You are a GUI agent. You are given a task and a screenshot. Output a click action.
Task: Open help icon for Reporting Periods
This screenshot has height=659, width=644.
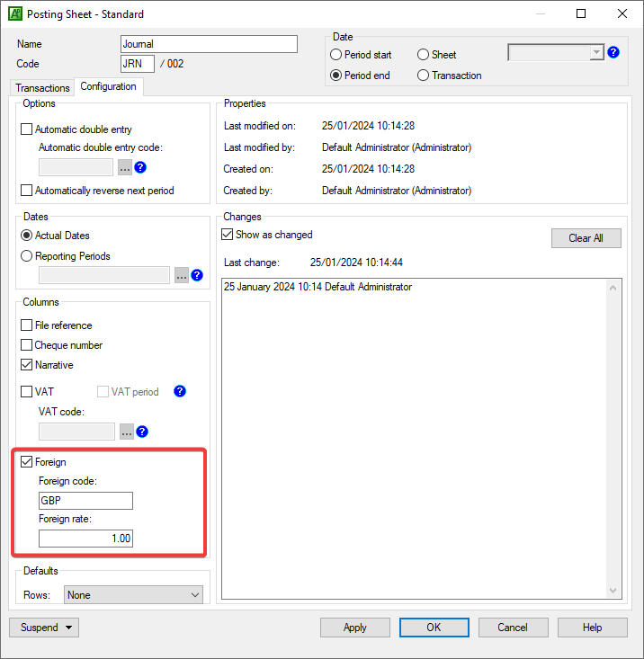(197, 275)
